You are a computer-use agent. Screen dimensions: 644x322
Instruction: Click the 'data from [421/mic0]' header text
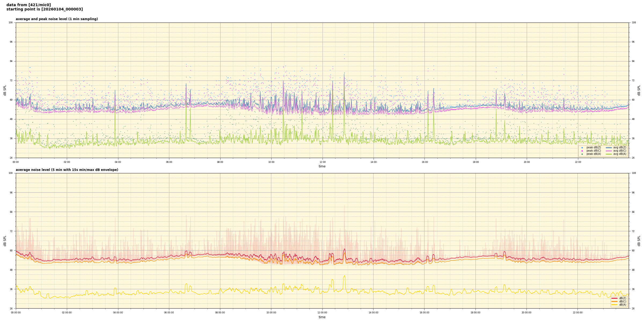(28, 5)
